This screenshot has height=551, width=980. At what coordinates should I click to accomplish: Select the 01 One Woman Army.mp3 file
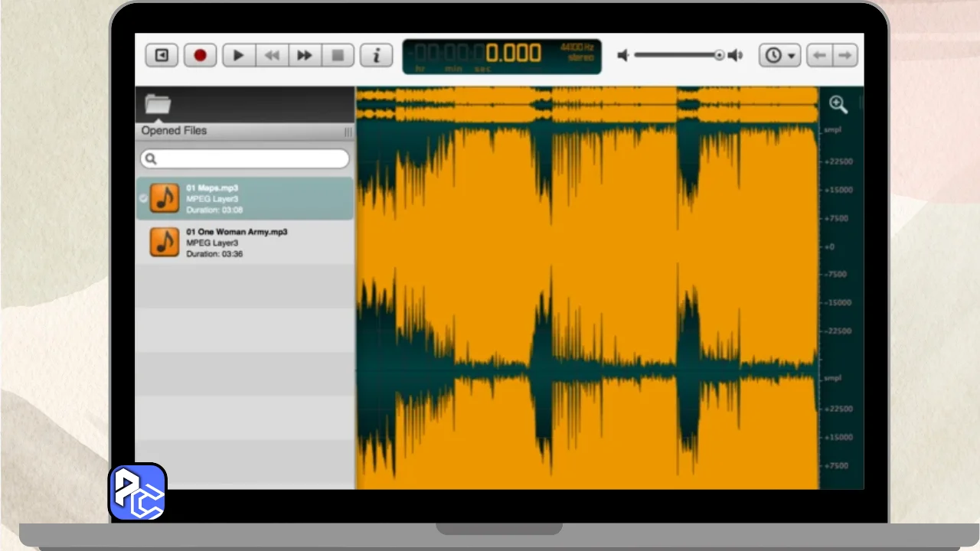[245, 243]
